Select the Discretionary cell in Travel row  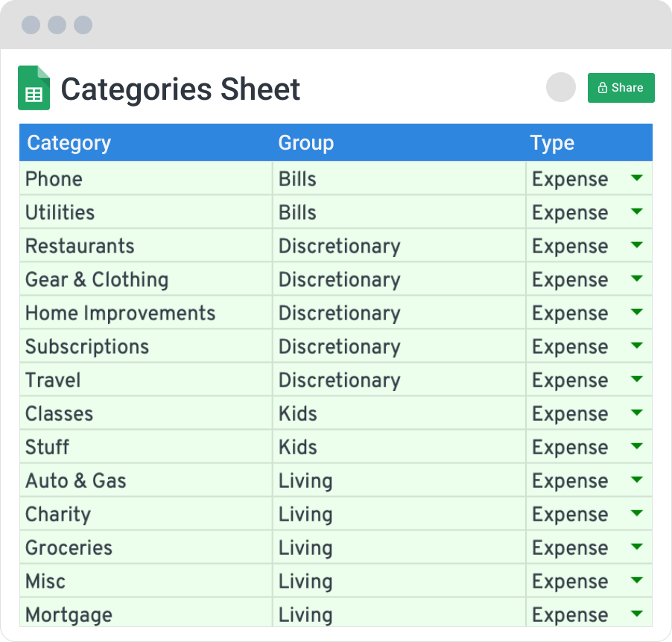(399, 380)
